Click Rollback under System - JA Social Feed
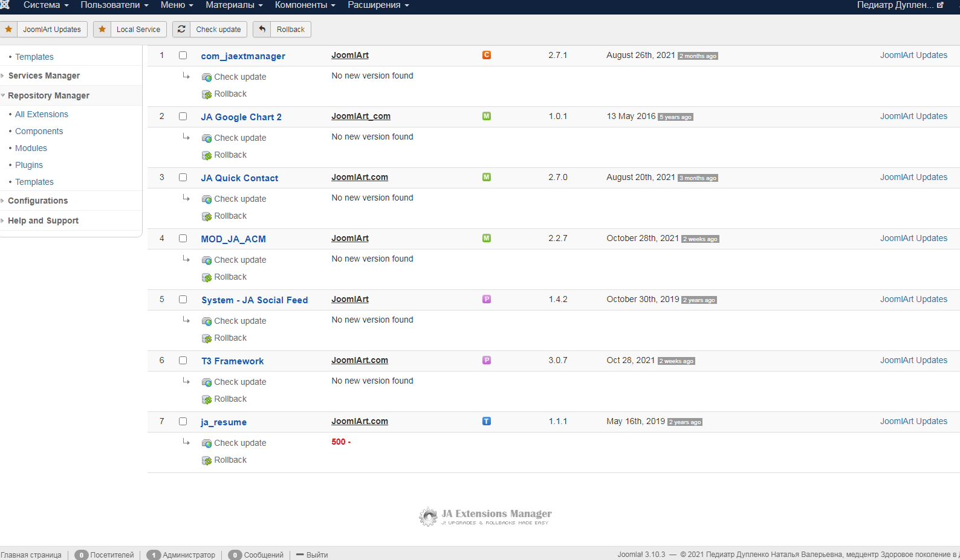The width and height of the screenshot is (960, 560). click(x=230, y=338)
